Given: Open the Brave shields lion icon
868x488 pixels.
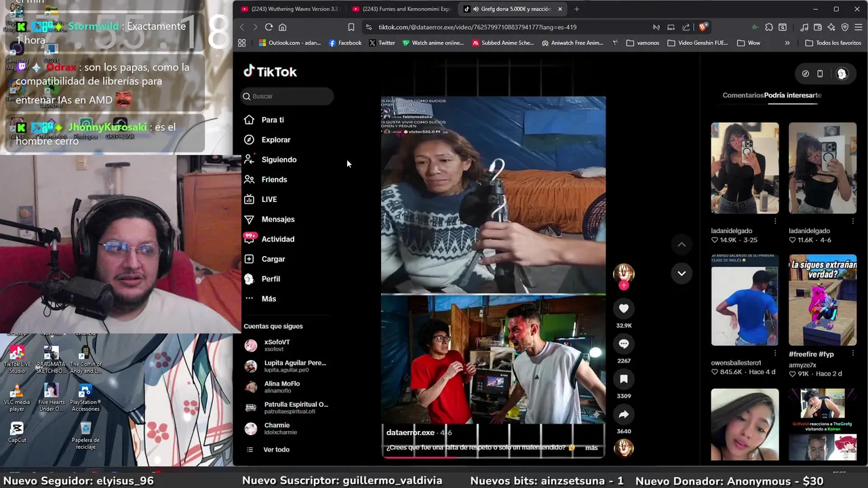Looking at the screenshot, I should point(703,27).
